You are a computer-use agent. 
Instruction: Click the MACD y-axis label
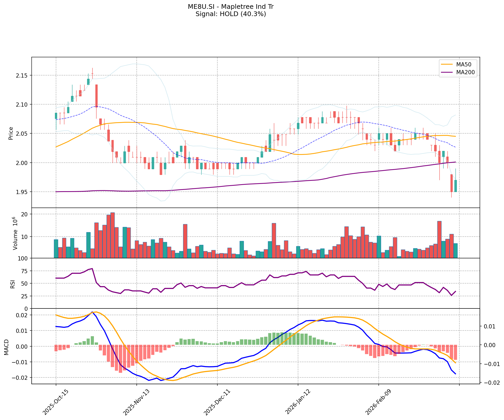7,347
